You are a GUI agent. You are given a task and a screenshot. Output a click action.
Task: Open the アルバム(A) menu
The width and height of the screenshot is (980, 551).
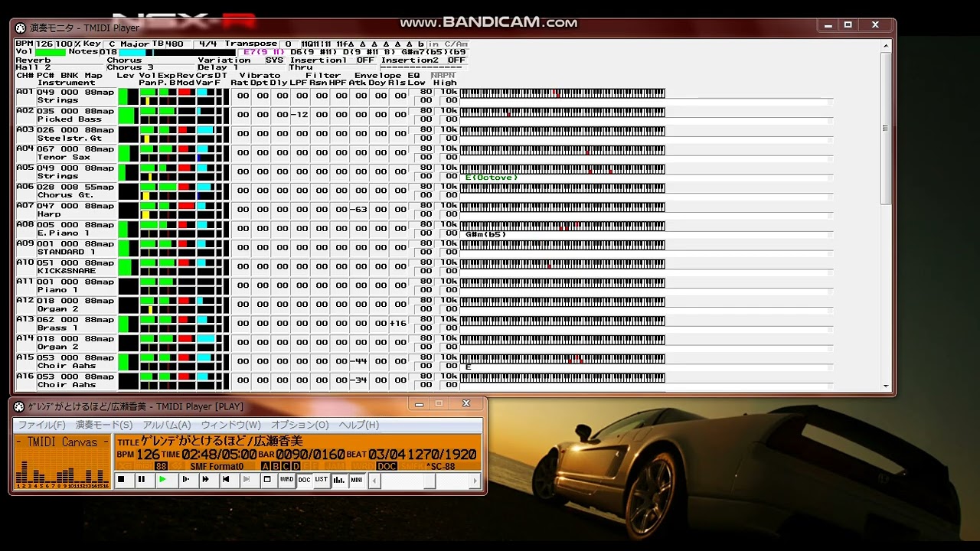click(x=167, y=425)
